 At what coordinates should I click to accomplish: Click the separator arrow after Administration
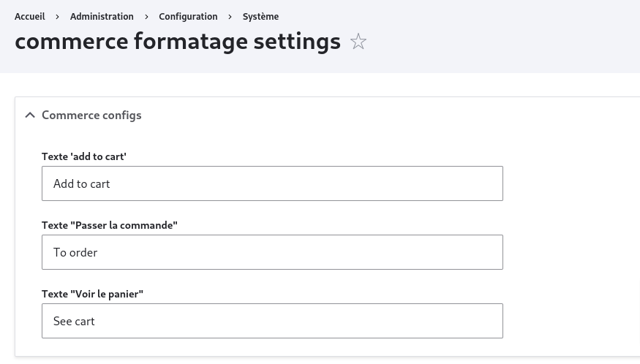coord(146,17)
